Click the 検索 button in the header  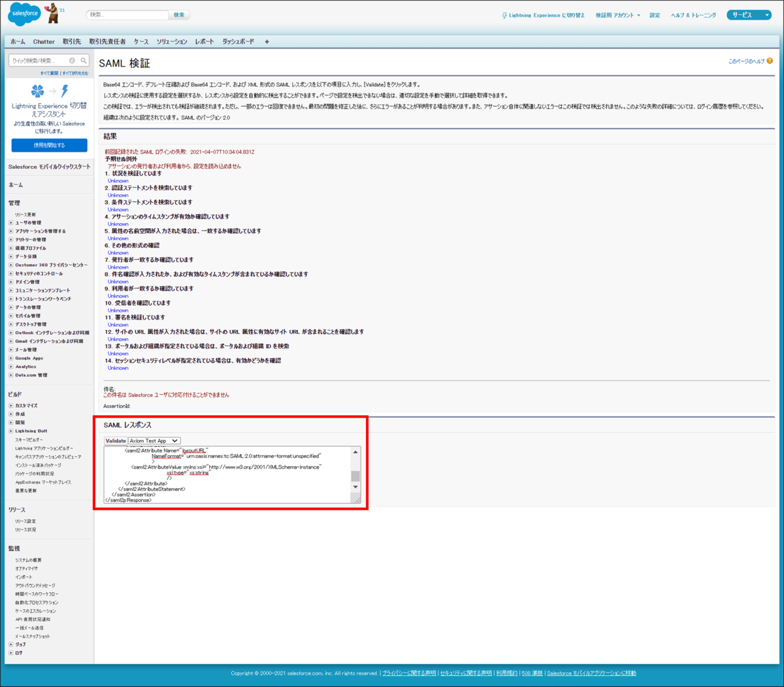(x=179, y=14)
